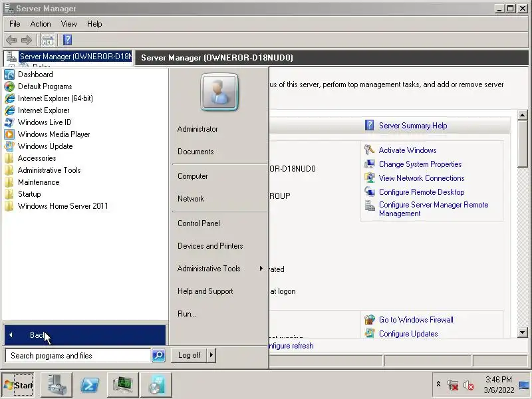532x399 pixels.
Task: Open the green monitor taskbar icon
Action: [122, 385]
